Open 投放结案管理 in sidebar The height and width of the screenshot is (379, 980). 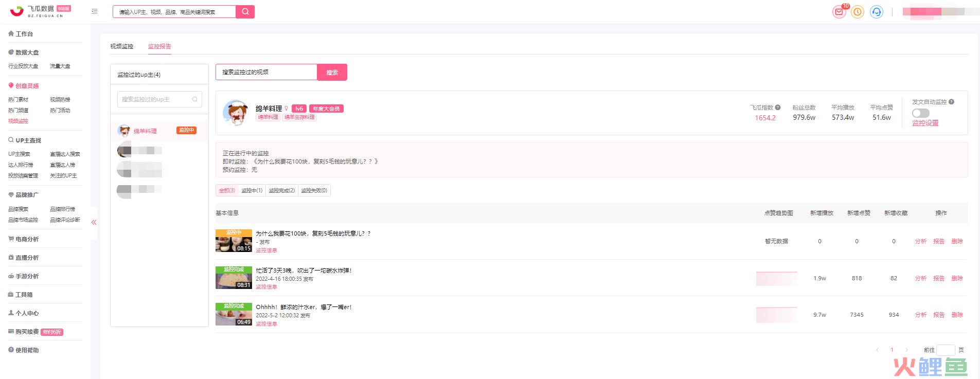(x=23, y=176)
